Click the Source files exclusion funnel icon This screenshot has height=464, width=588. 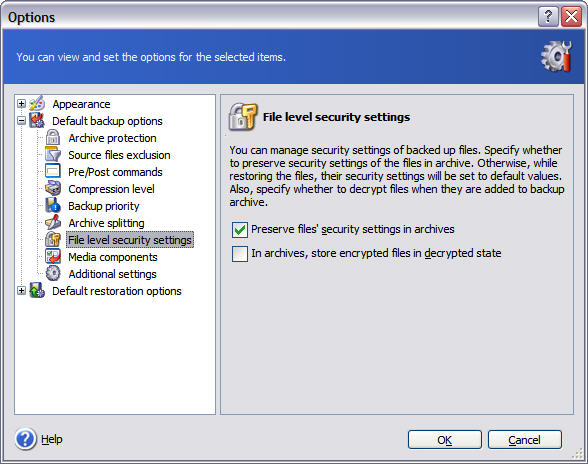point(53,155)
